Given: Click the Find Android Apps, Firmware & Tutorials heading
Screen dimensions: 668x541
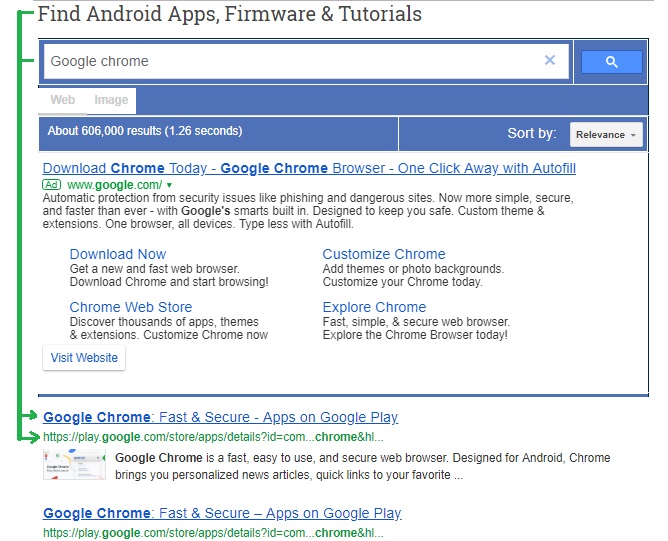Looking at the screenshot, I should [x=230, y=14].
